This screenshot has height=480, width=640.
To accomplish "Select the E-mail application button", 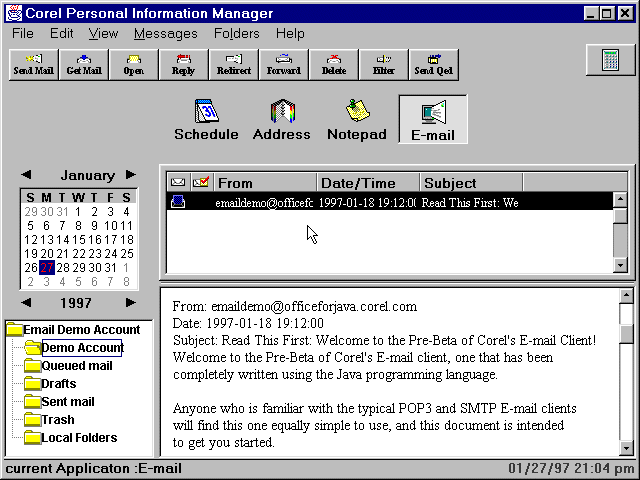I will point(433,119).
